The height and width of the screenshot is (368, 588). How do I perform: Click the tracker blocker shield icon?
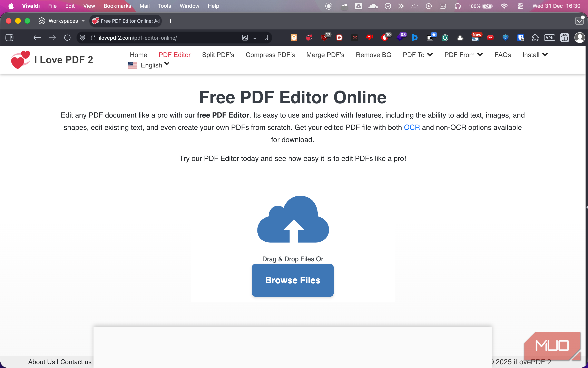[83, 38]
